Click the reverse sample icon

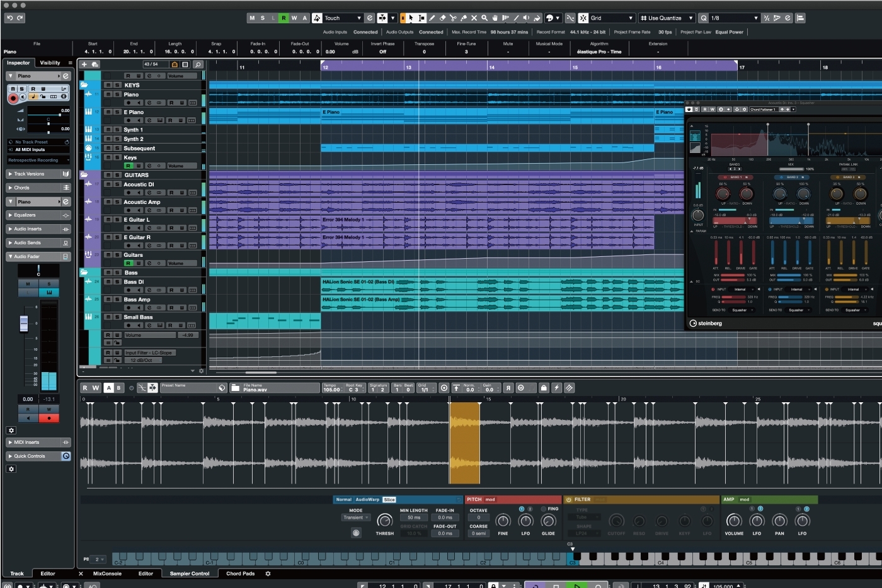pos(508,388)
